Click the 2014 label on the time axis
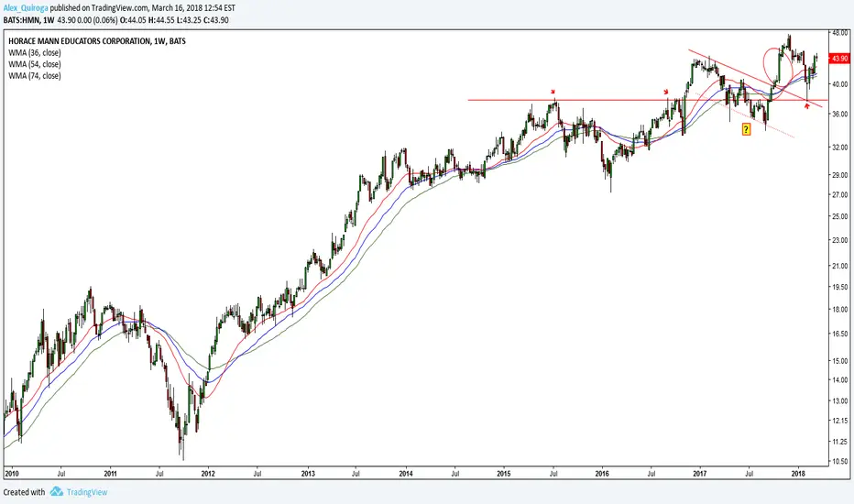 406,474
